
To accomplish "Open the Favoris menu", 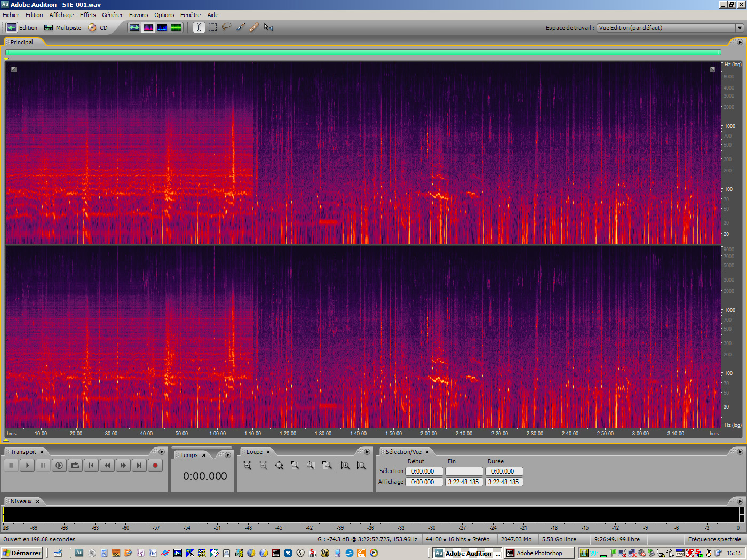I will (x=138, y=15).
